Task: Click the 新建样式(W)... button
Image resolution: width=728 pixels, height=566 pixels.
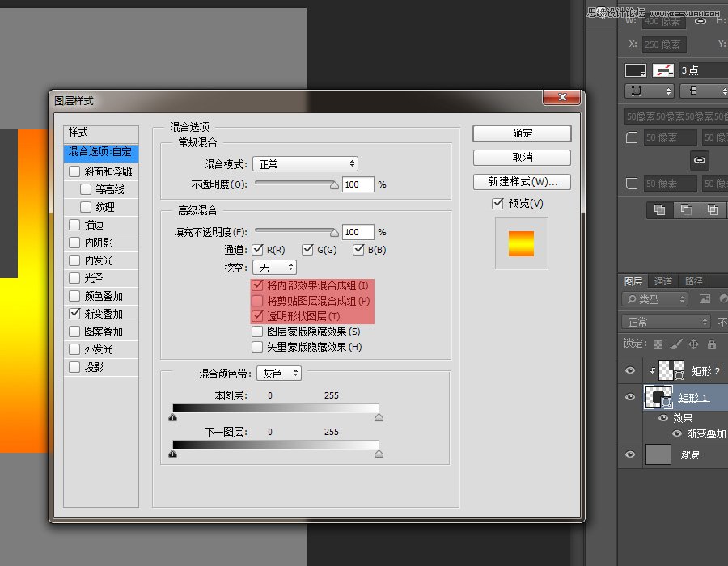Action: click(x=522, y=181)
